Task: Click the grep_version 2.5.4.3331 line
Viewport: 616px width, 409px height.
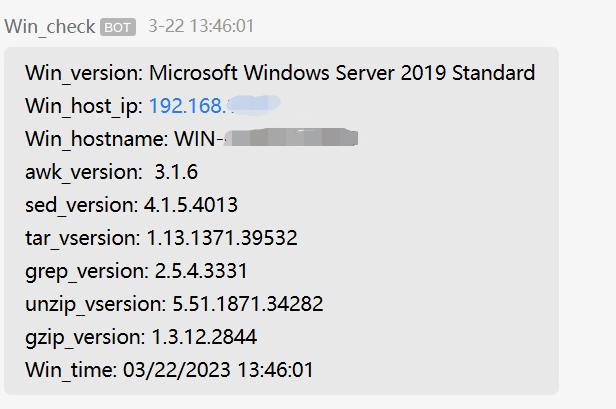Action: pyautogui.click(x=136, y=271)
